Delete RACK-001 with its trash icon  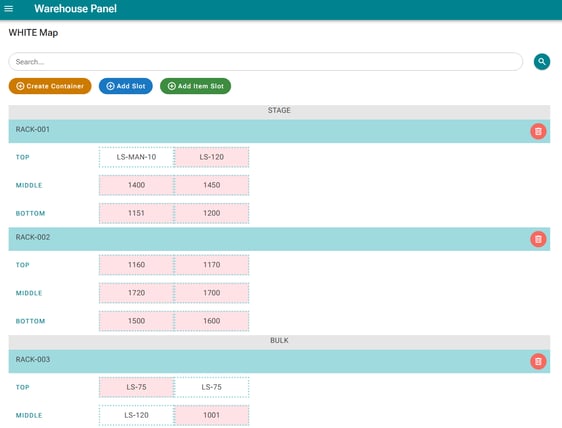tap(538, 131)
